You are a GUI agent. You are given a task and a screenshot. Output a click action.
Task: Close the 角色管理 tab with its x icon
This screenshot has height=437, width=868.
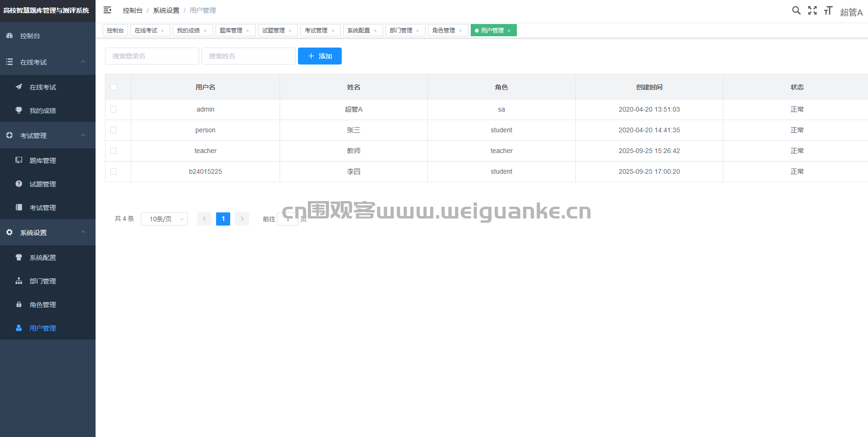point(460,31)
